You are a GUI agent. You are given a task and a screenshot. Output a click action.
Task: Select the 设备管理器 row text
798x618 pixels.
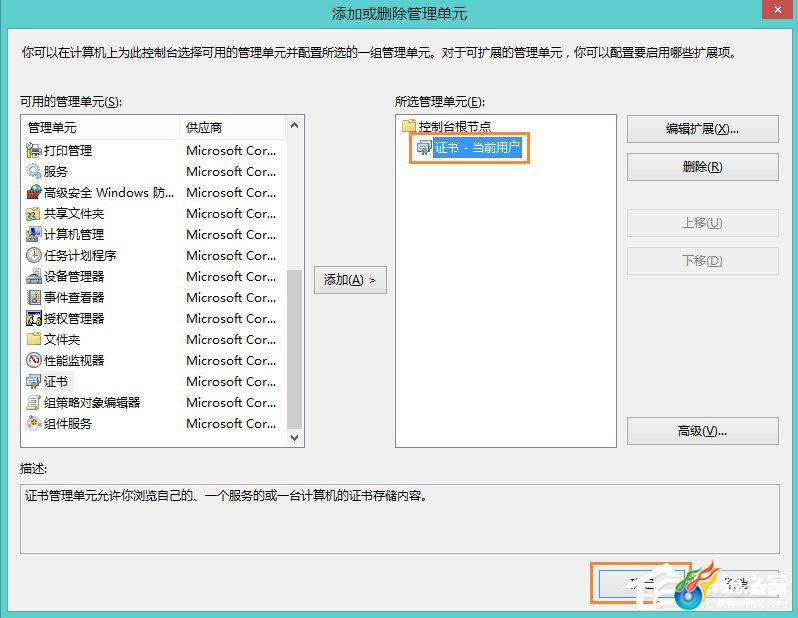click(x=74, y=276)
